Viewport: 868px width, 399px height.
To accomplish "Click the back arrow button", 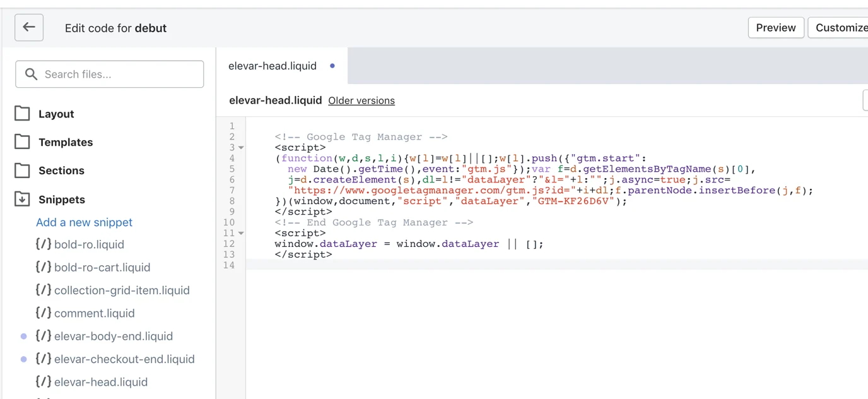I will tap(29, 28).
